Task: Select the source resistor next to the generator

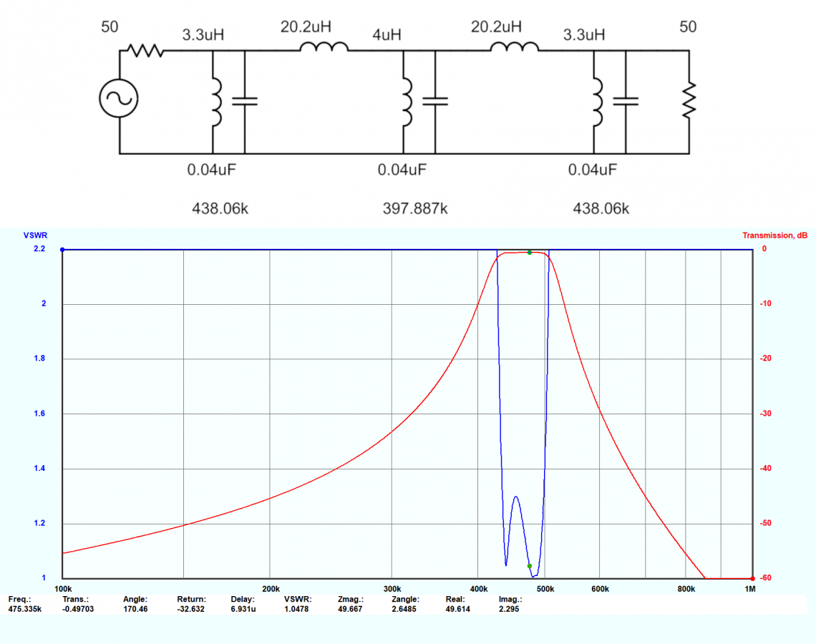Action: click(x=145, y=51)
